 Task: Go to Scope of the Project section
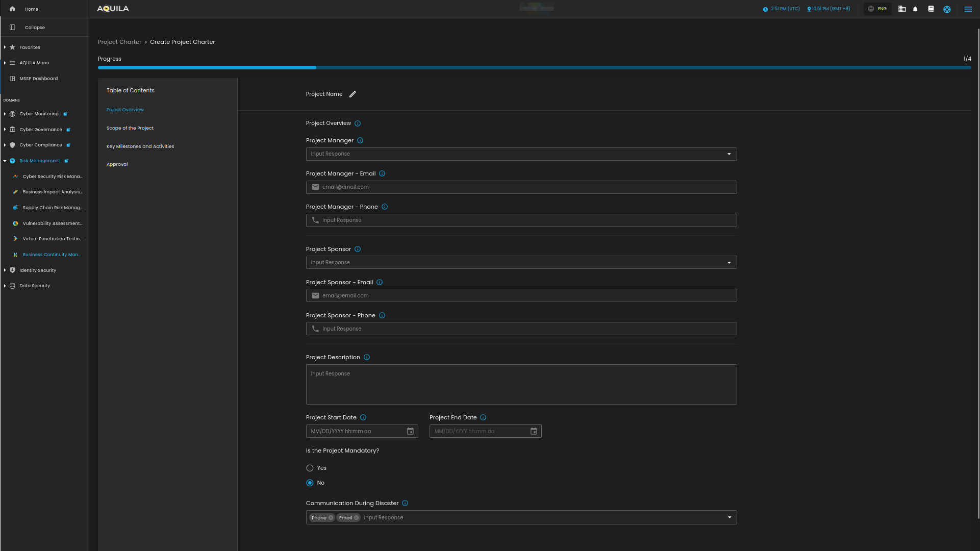point(130,128)
